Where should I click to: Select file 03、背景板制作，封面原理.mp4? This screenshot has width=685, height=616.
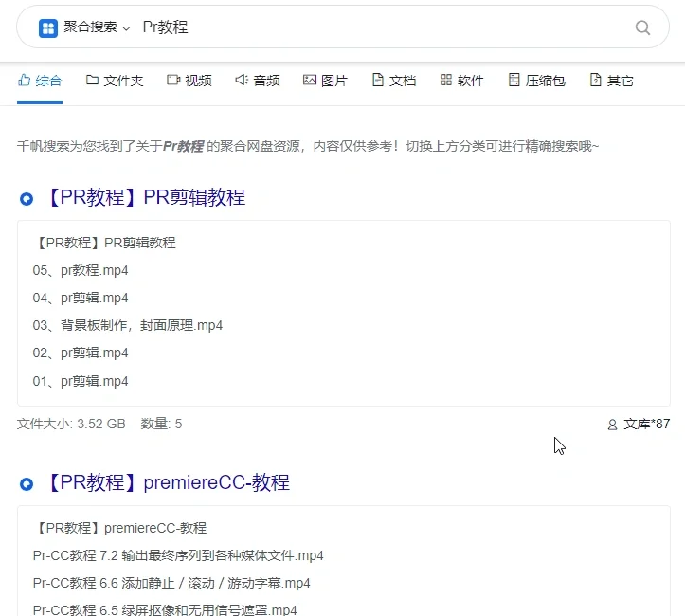(x=128, y=325)
